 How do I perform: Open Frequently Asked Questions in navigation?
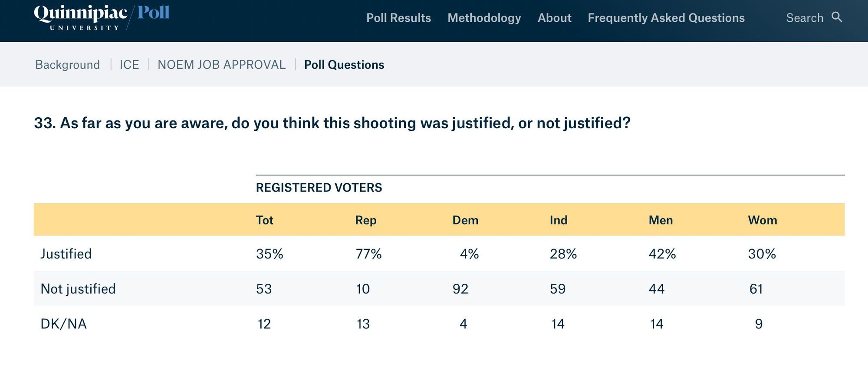pyautogui.click(x=666, y=18)
